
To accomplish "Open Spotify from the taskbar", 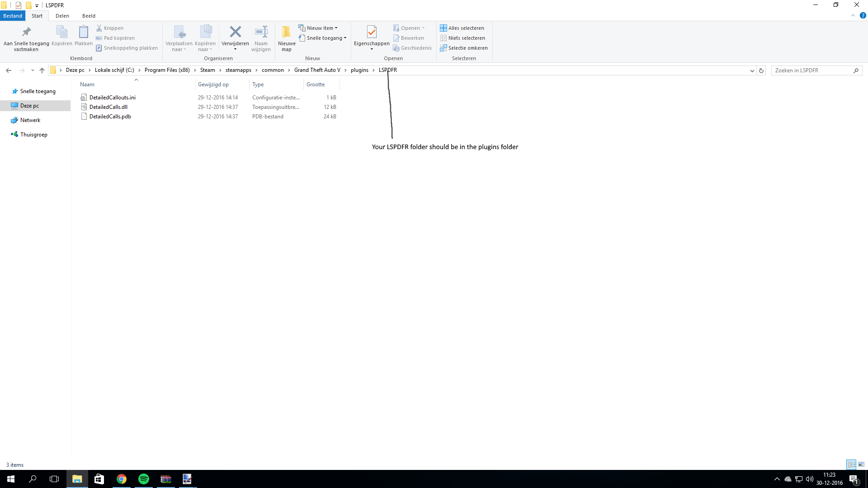I will [144, 479].
